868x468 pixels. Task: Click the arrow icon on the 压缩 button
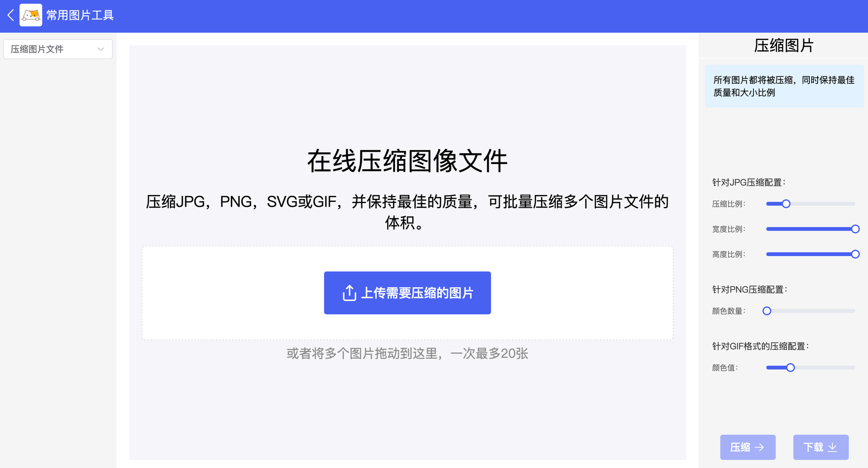[759, 447]
